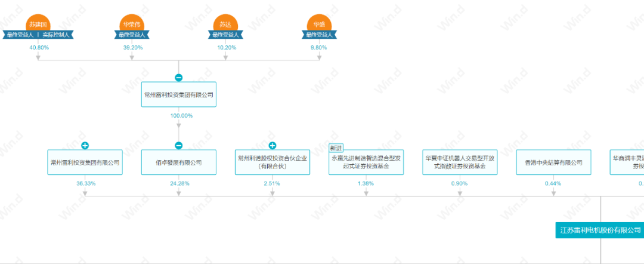
Task: Click the 100.00% ownership percentage
Action: [x=179, y=115]
